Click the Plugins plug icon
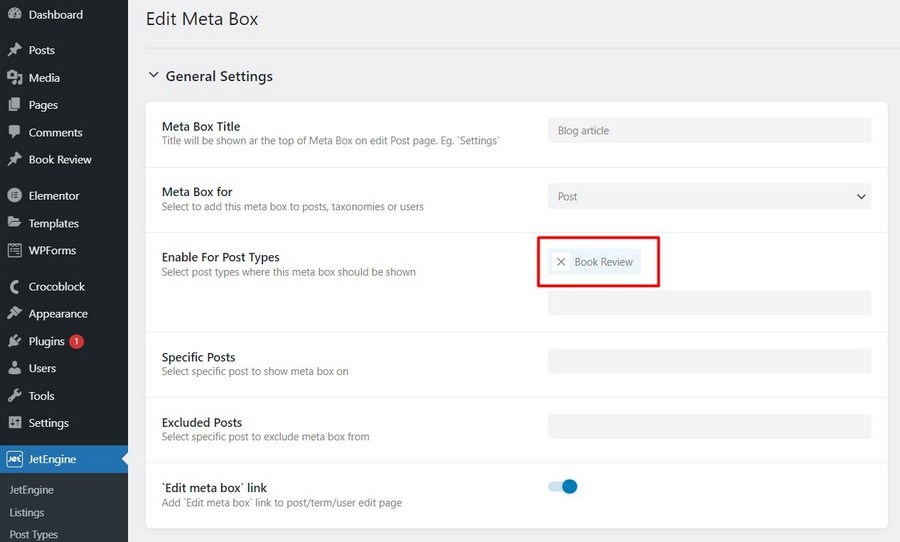The height and width of the screenshot is (542, 900). click(x=14, y=341)
